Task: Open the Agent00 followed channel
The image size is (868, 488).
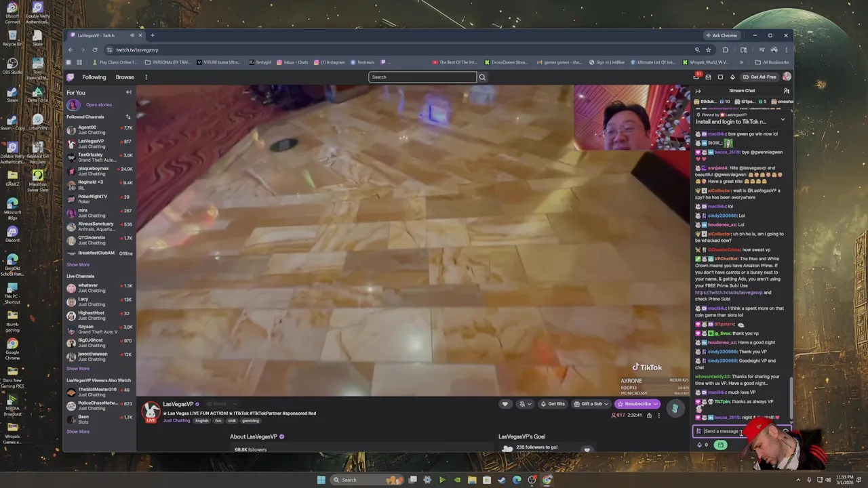Action: (99, 129)
